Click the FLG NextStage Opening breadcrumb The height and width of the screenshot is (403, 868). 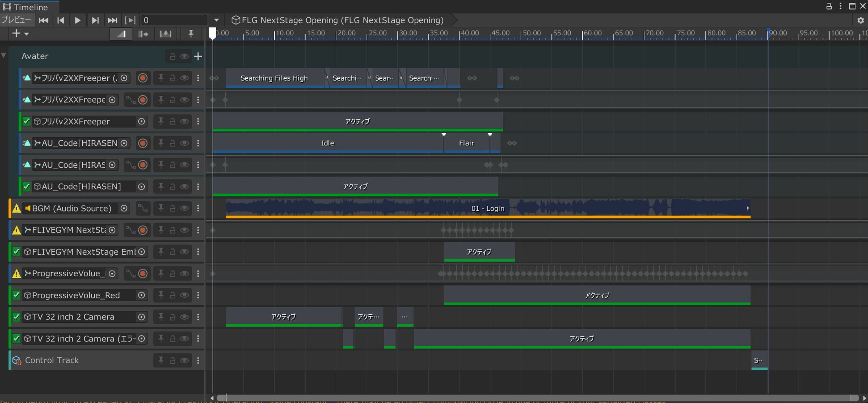click(x=340, y=20)
